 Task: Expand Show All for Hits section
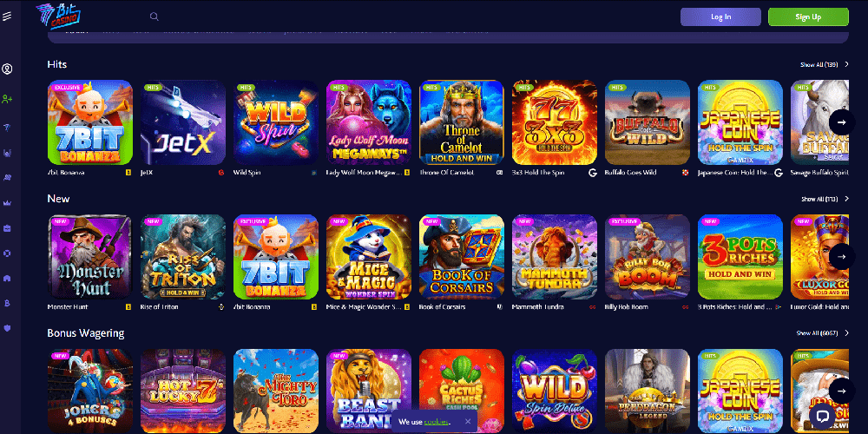click(825, 65)
